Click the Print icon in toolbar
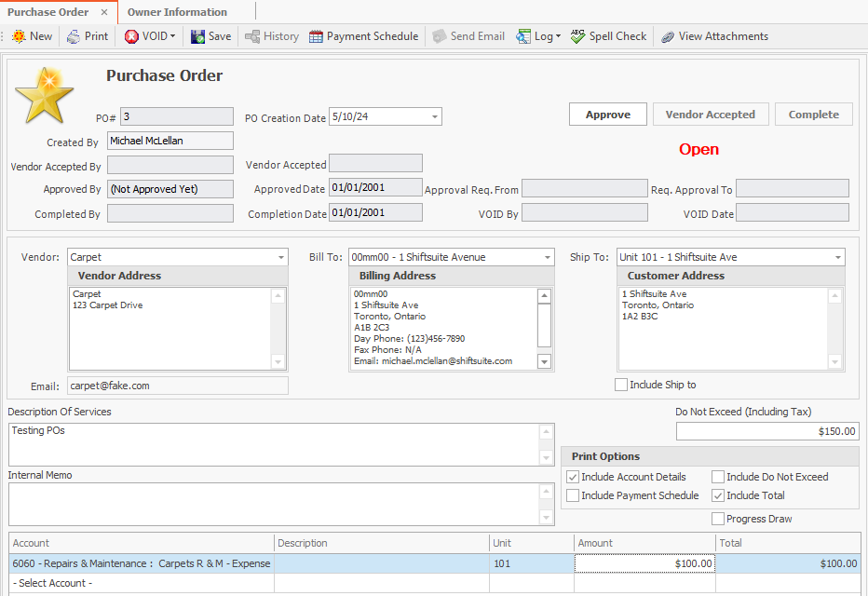 point(75,36)
